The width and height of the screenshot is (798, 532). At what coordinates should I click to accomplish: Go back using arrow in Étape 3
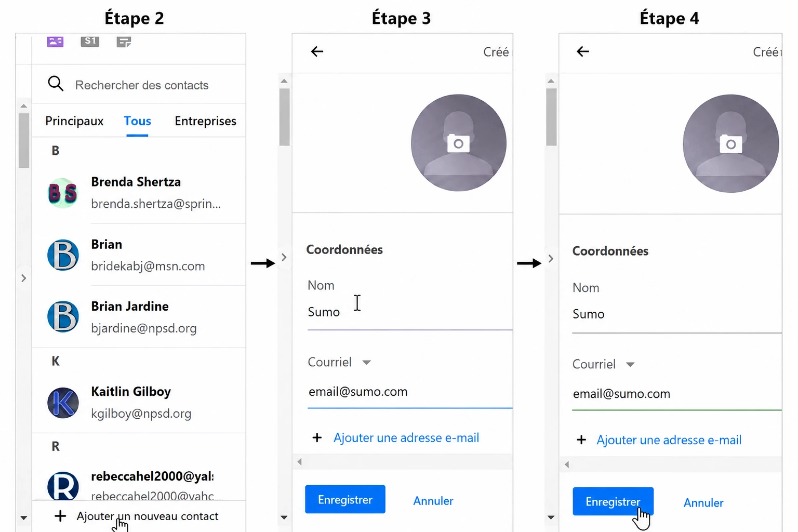317,51
